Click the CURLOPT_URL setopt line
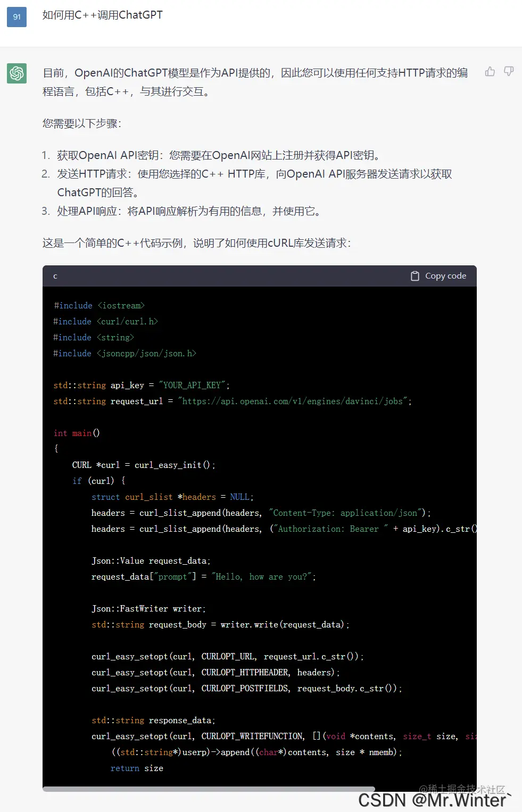522x812 pixels. click(227, 656)
